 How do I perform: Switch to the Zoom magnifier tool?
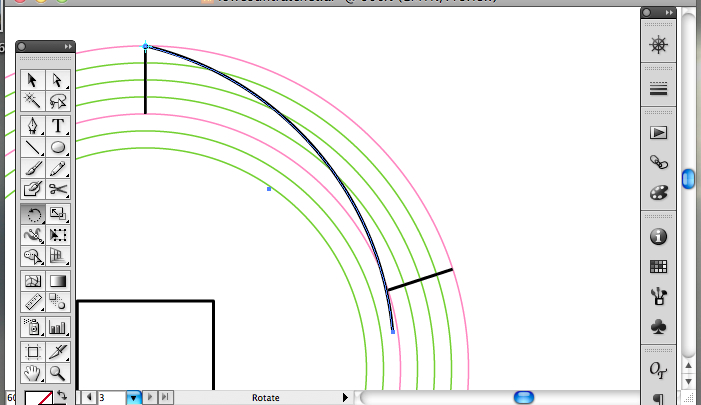pos(58,373)
